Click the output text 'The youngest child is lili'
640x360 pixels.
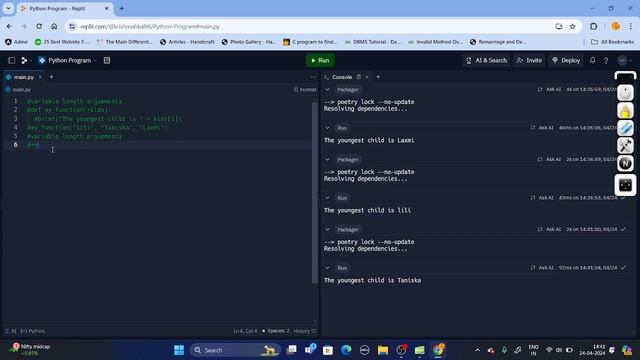tap(367, 211)
